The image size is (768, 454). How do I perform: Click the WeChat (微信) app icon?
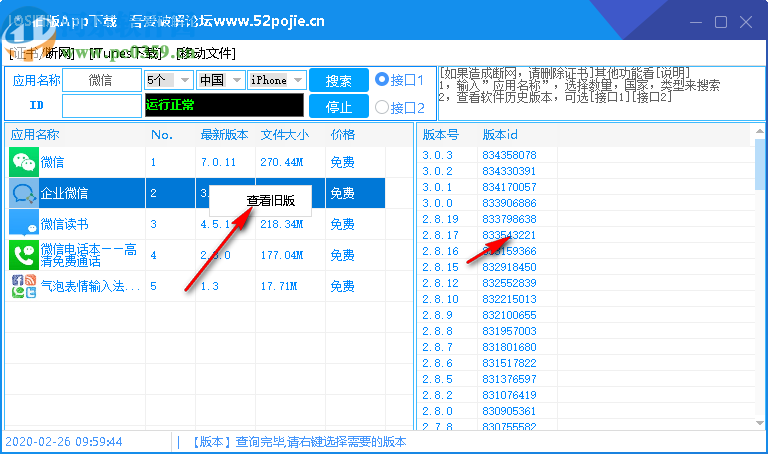click(x=24, y=162)
